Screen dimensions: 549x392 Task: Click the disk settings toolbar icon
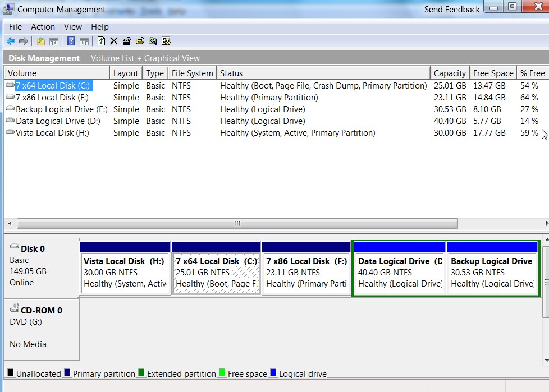pos(166,41)
